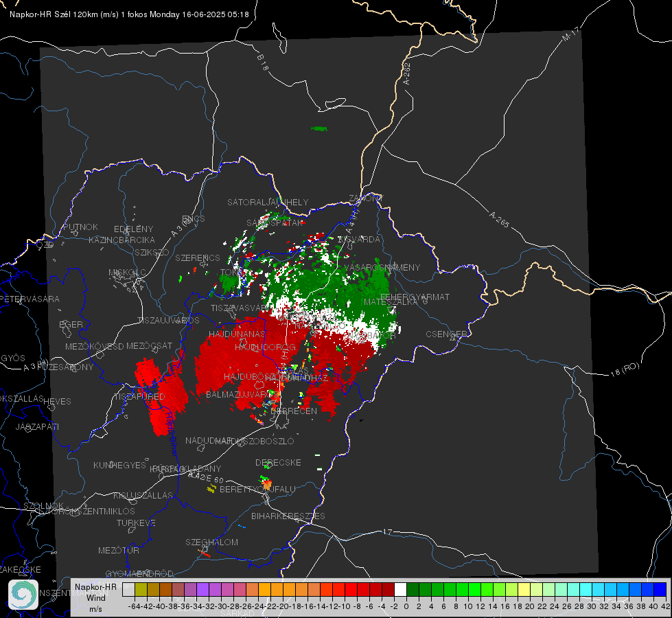Pick the dark blue swatch above 42
The width and height of the screenshot is (672, 618).
click(x=660, y=589)
